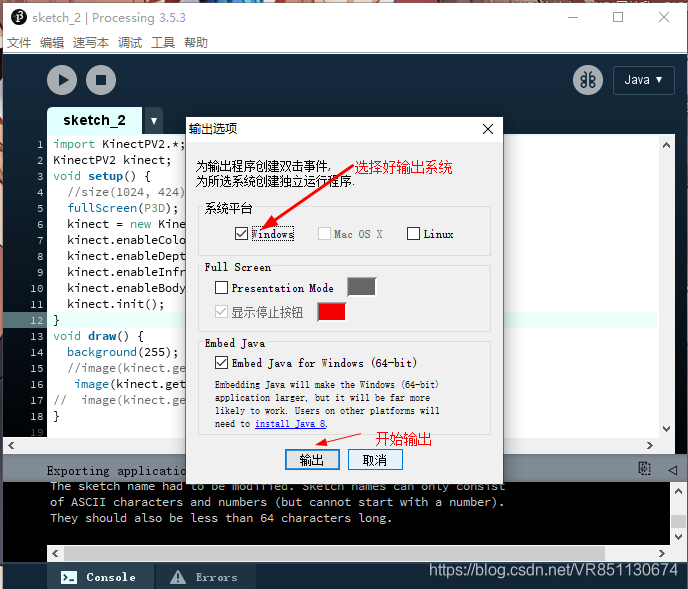Image resolution: width=688 pixels, height=589 pixels.
Task: Open the sketch tab arrow menu
Action: [154, 120]
